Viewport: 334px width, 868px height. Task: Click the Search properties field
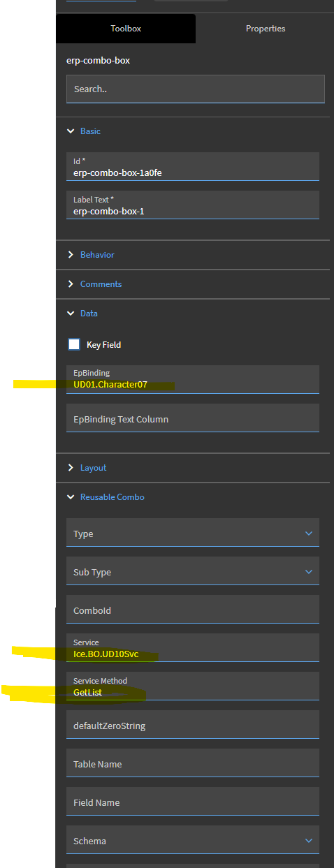coord(196,89)
